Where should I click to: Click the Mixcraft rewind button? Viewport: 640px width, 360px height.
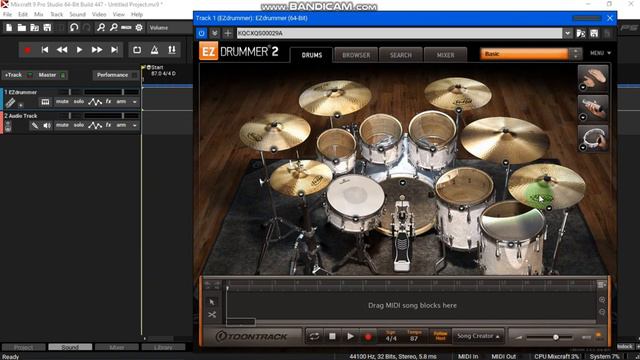pos(62,50)
